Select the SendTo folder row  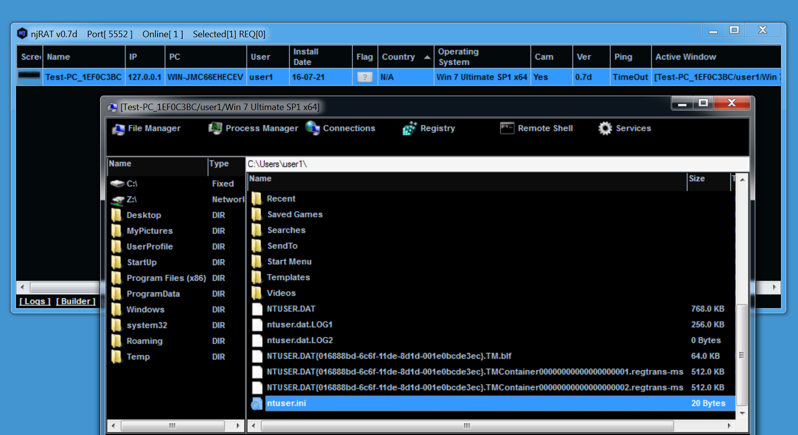click(x=491, y=246)
